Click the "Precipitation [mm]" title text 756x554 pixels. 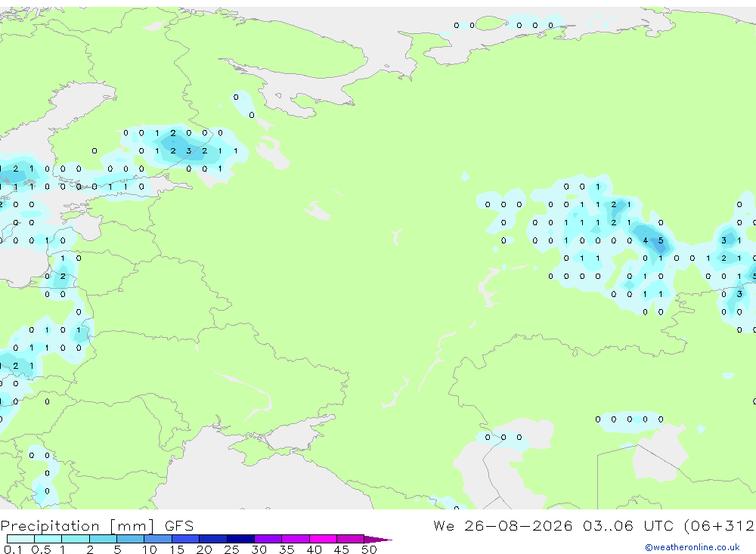[x=77, y=526]
